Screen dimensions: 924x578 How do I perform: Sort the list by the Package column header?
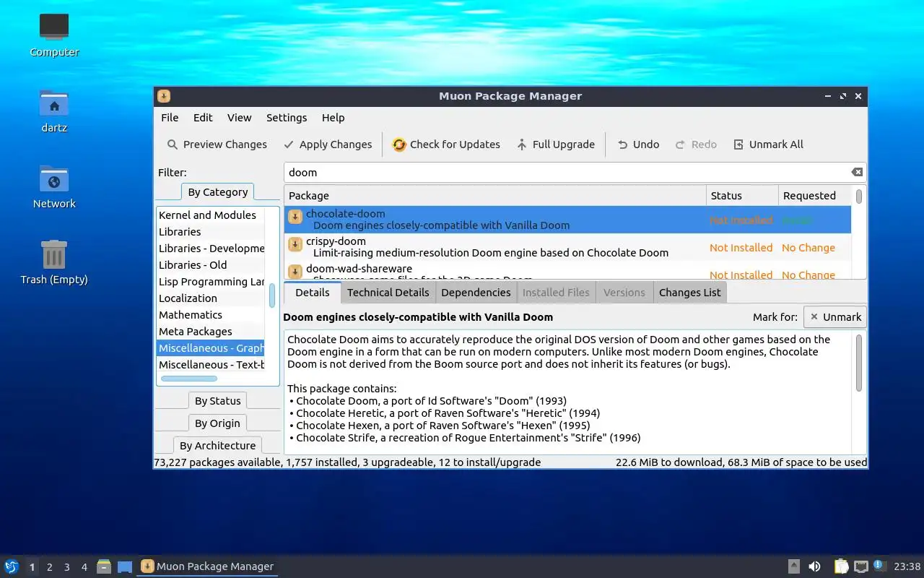pos(495,196)
